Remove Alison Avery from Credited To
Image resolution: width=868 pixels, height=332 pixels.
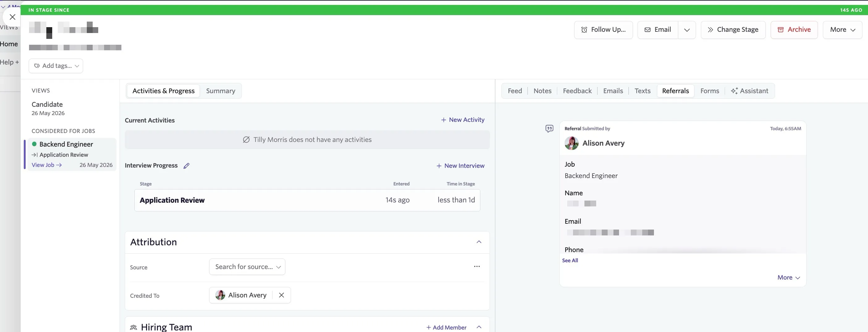point(281,295)
